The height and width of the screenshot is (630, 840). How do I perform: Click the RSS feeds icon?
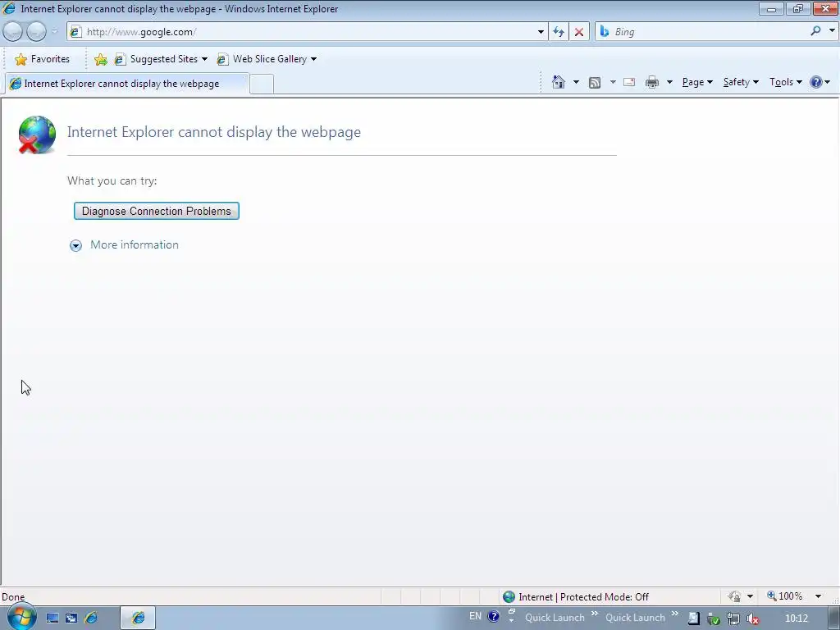coord(595,83)
